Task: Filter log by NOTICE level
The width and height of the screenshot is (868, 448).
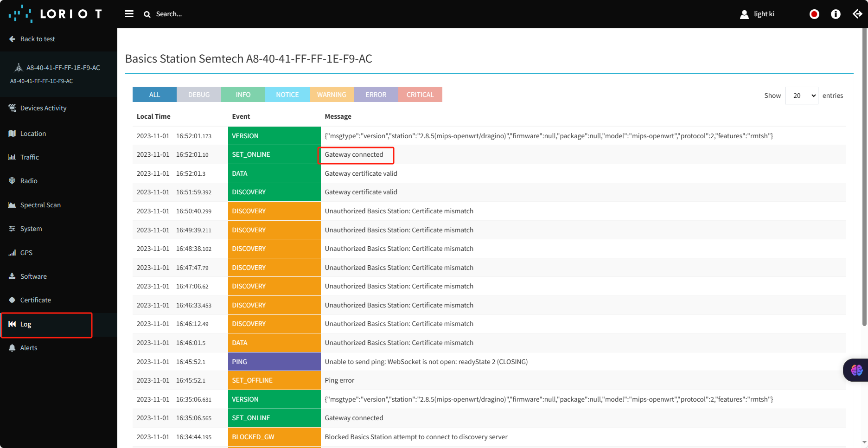Action: [x=287, y=95]
